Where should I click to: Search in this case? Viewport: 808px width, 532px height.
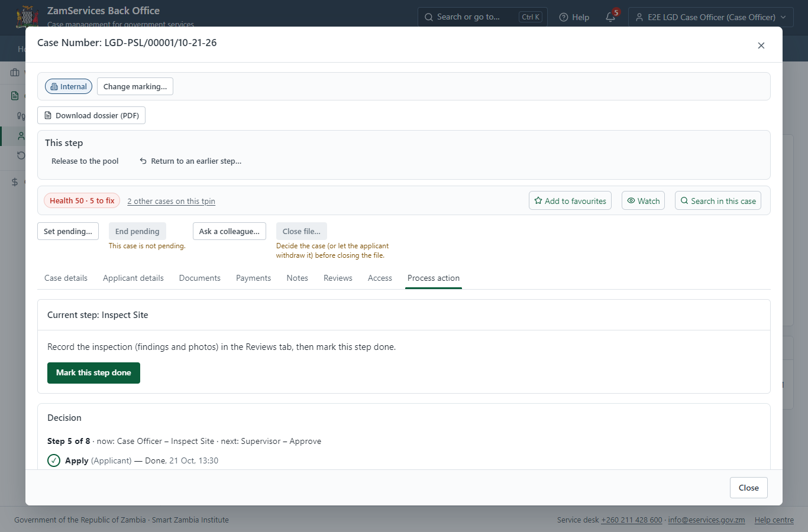click(718, 200)
